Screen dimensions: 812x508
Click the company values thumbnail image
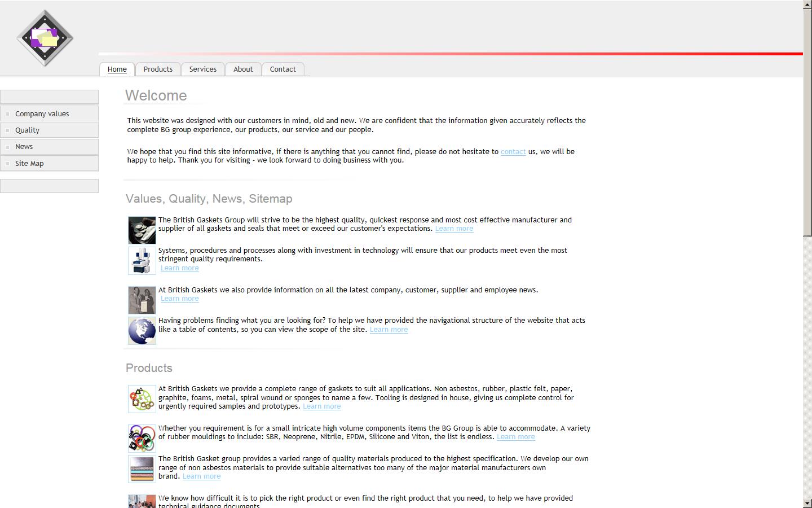coord(142,230)
